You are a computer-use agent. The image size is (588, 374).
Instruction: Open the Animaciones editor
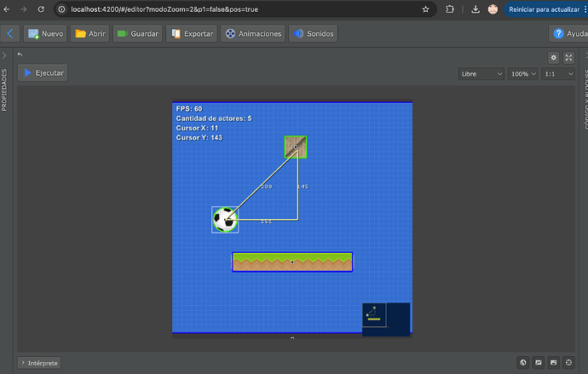click(x=252, y=34)
